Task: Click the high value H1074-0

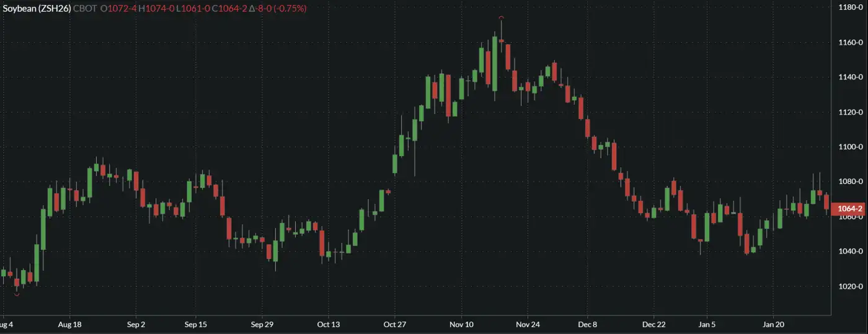Action: point(156,9)
